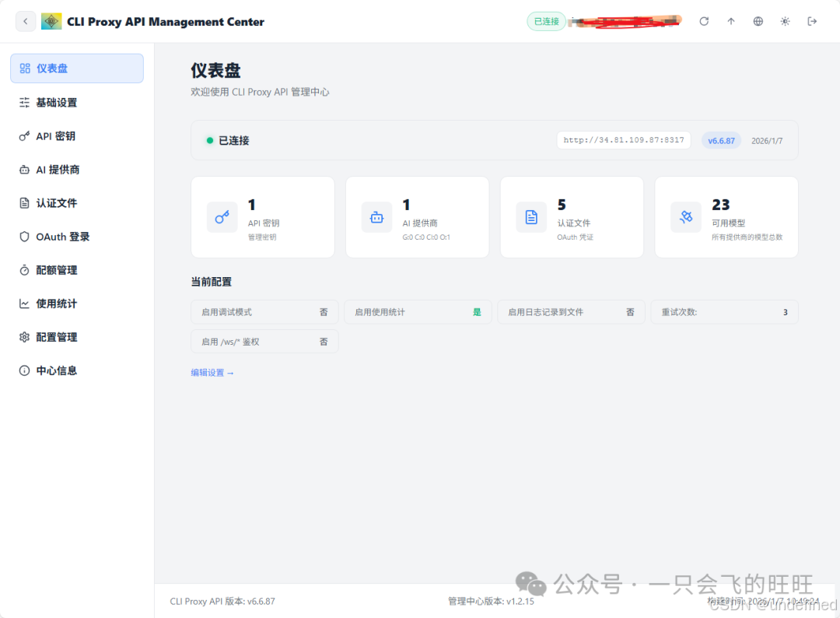Click the 当前配置 section heading
The image size is (840, 618).
pos(211,282)
